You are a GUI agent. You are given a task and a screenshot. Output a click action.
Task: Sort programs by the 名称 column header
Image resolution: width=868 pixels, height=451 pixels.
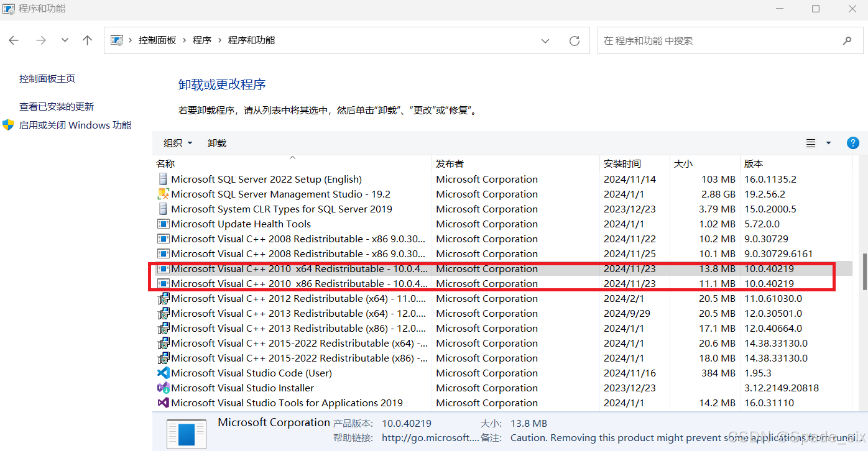165,163
